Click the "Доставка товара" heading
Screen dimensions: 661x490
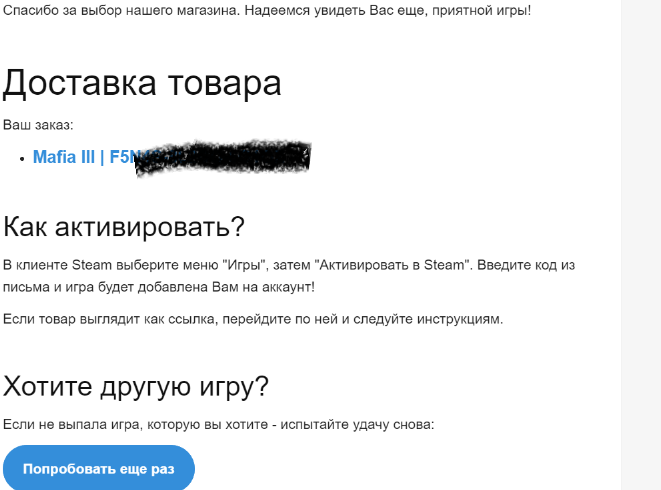141,83
